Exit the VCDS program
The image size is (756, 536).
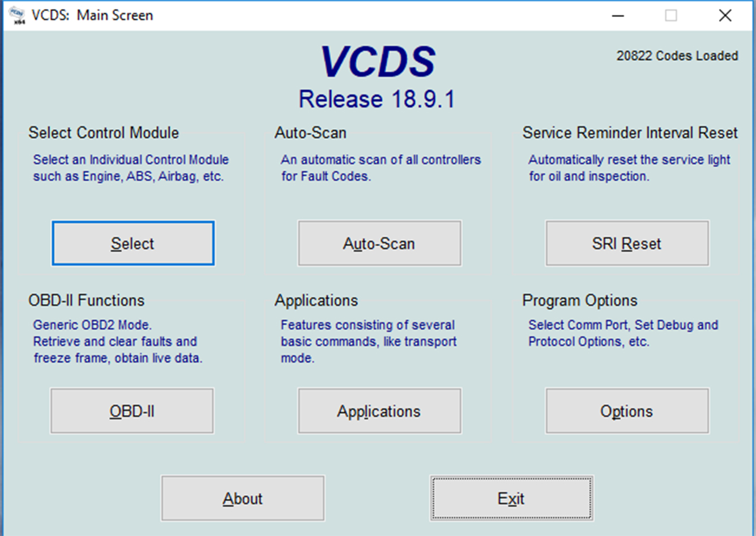[x=512, y=498]
